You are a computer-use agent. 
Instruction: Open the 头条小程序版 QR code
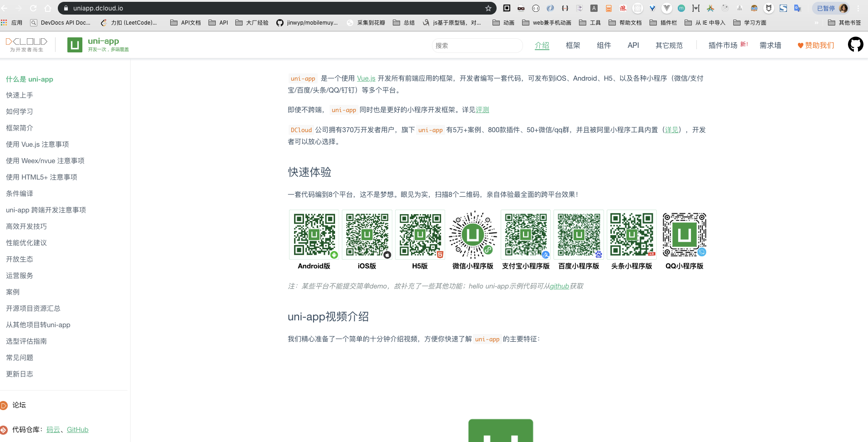[x=632, y=235]
